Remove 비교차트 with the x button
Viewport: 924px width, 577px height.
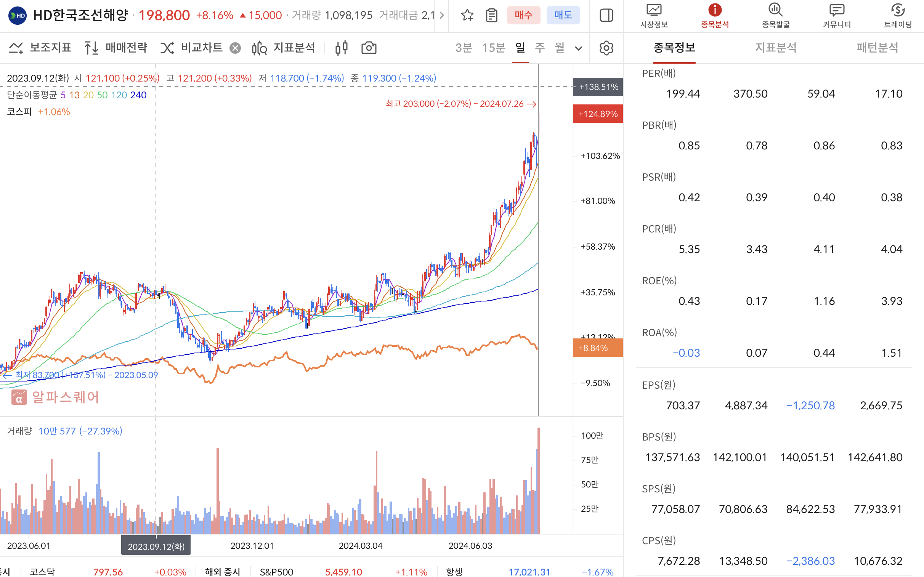[235, 48]
